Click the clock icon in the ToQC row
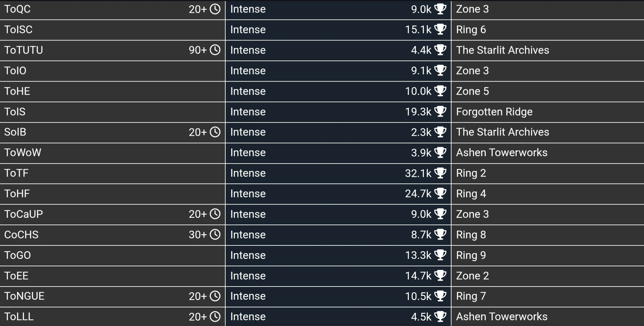Screen dimensions: 644x326 (x=215, y=9)
